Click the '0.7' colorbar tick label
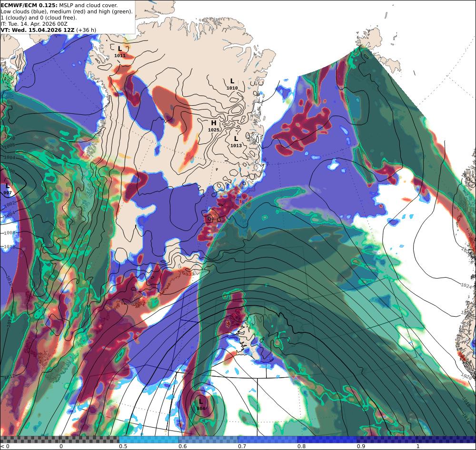Screen dimensions: 476x450 pos(242,446)
